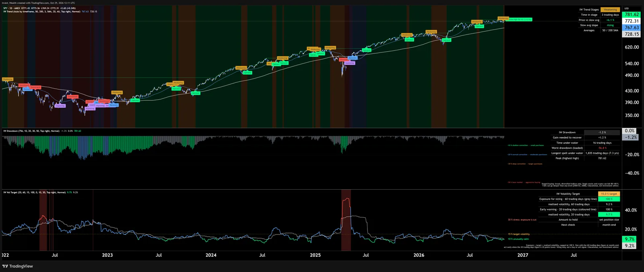
Task: Click the USD currency label on price axis
Action: click(626, 8)
